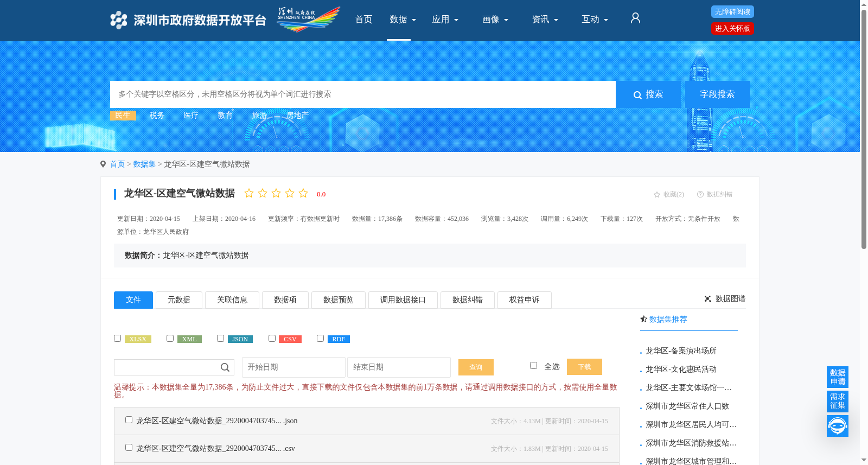Click the location pin breadcrumb icon
Viewport: 868px width, 465px height.
click(x=103, y=164)
